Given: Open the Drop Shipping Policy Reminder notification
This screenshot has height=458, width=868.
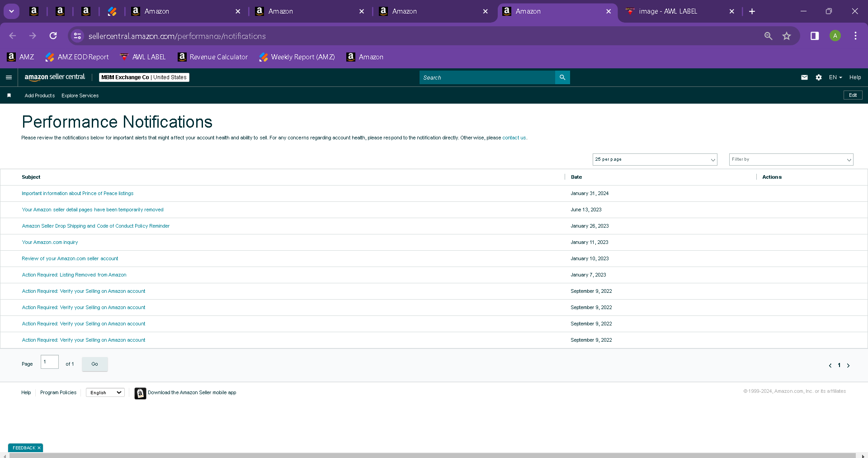Looking at the screenshot, I should tap(96, 226).
